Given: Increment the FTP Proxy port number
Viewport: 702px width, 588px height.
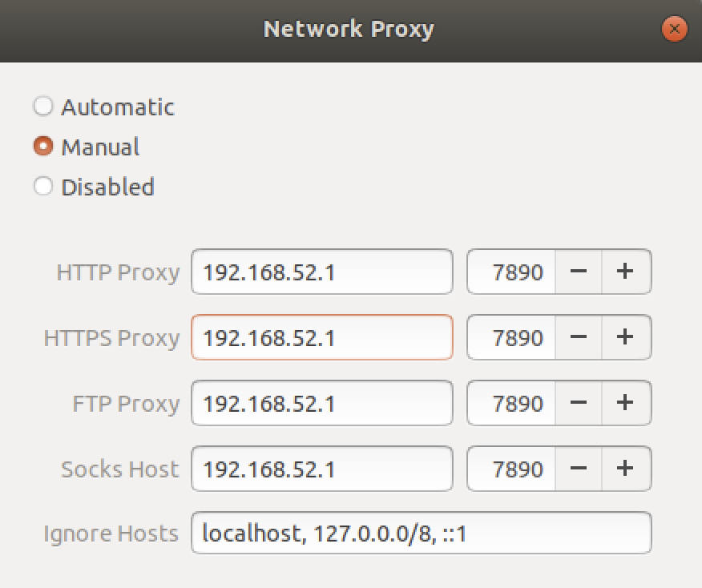Looking at the screenshot, I should click(625, 403).
